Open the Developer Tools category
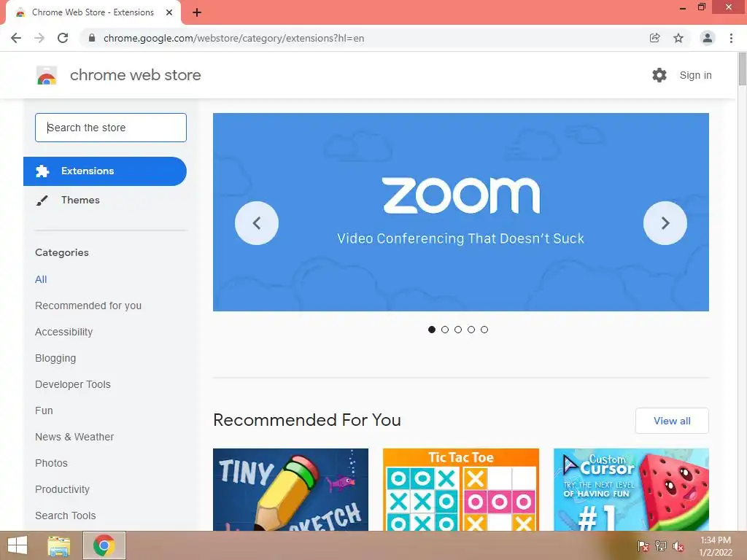This screenshot has width=747, height=560. coord(73,384)
